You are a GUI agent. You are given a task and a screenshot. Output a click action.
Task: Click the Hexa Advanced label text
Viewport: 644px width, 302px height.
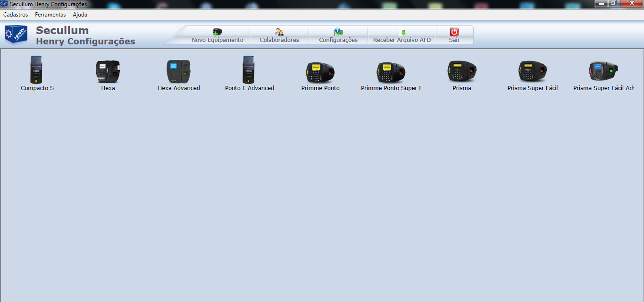coord(179,88)
